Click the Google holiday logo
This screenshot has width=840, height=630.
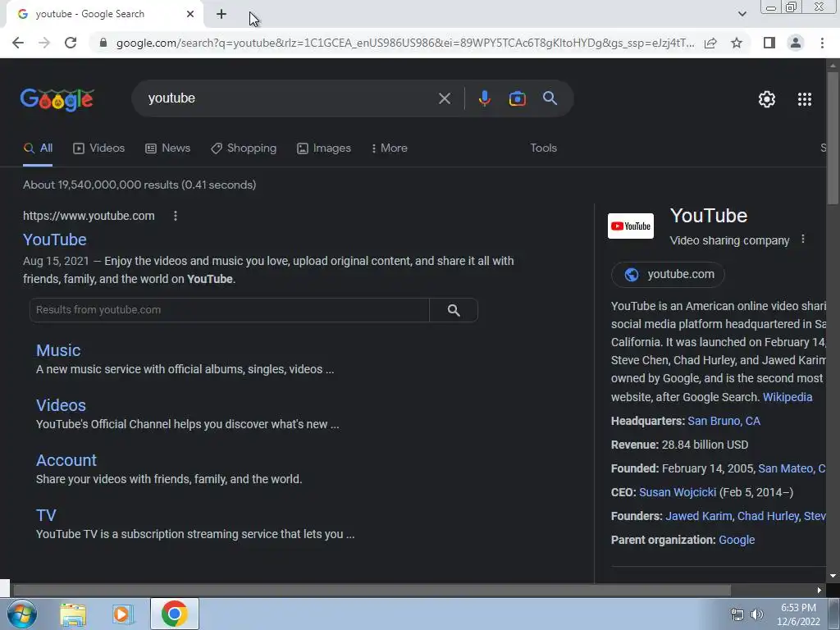(57, 99)
